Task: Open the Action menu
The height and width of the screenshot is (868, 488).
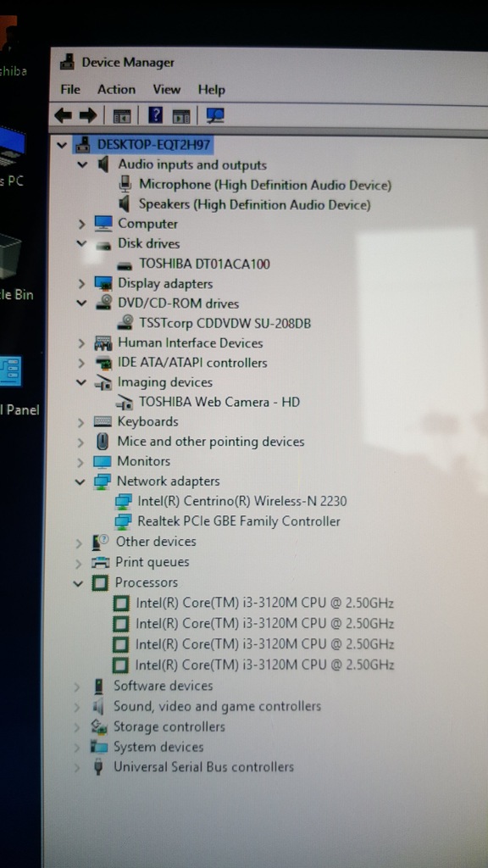Action: click(x=116, y=90)
